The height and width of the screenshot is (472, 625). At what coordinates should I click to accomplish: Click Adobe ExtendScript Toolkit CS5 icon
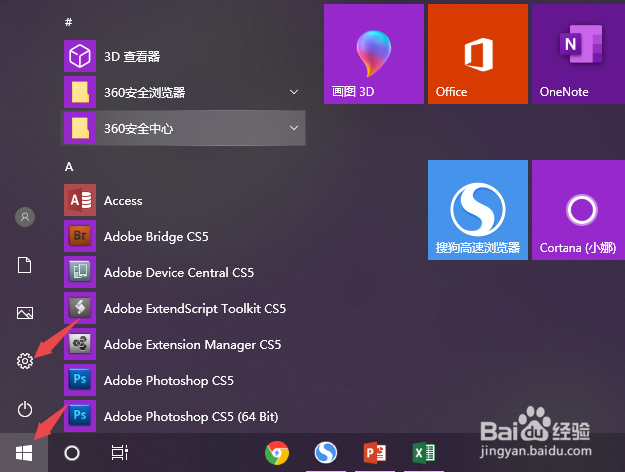80,308
